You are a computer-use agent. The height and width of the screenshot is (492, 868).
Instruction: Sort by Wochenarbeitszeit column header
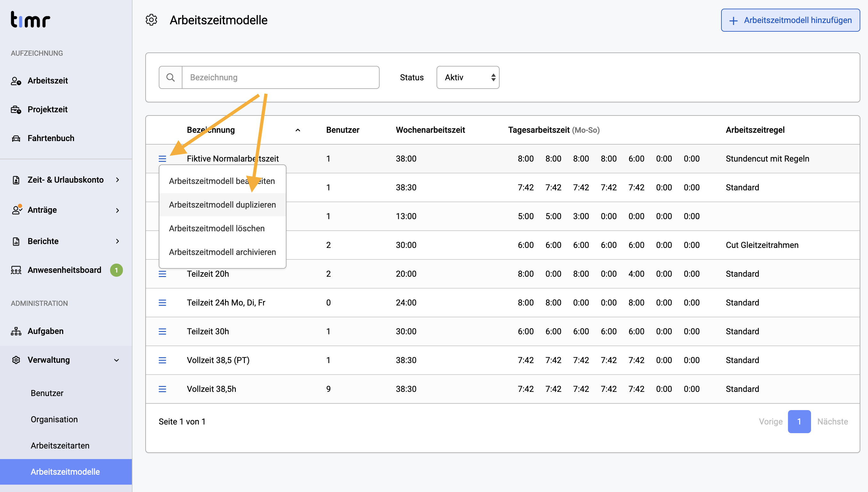coord(430,130)
